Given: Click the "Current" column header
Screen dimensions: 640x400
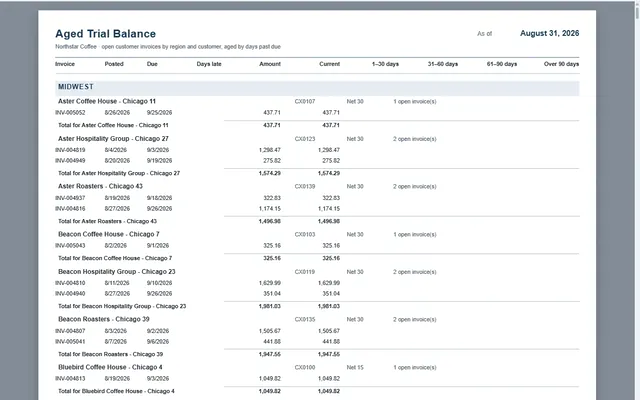Looking at the screenshot, I should coord(329,64).
